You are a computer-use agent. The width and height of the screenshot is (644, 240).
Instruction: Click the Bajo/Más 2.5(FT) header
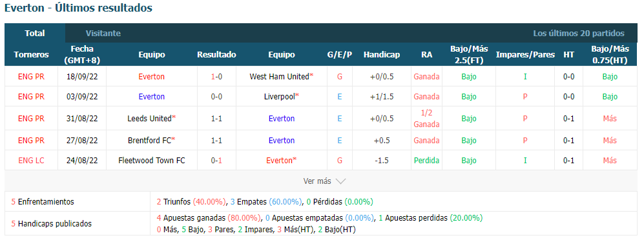[469, 55]
